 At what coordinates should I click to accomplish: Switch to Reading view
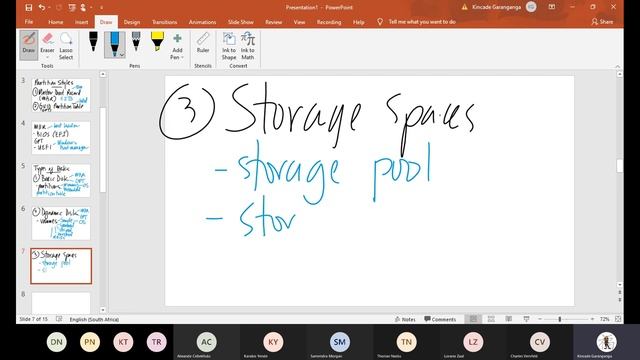[509, 319]
